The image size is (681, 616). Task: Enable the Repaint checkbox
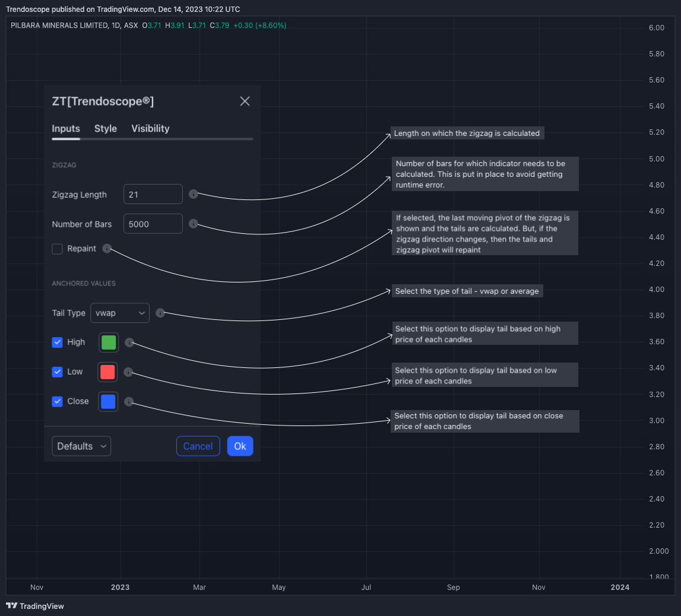coord(58,249)
